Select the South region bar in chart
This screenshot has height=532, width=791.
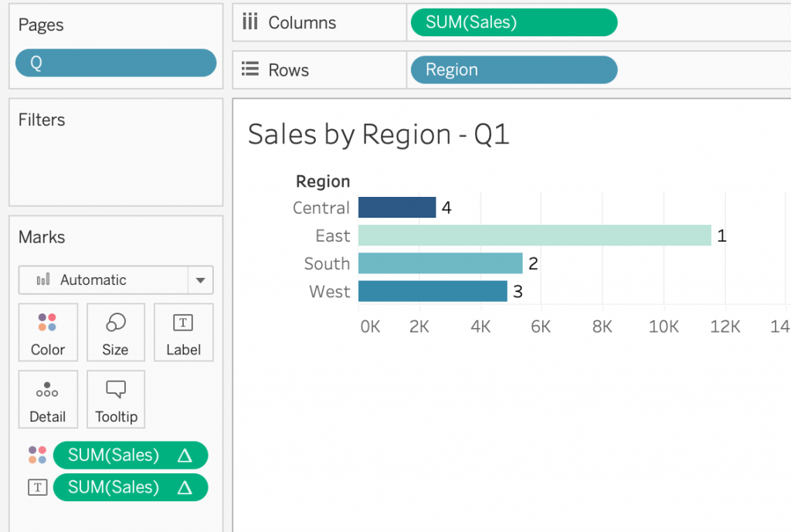(440, 263)
